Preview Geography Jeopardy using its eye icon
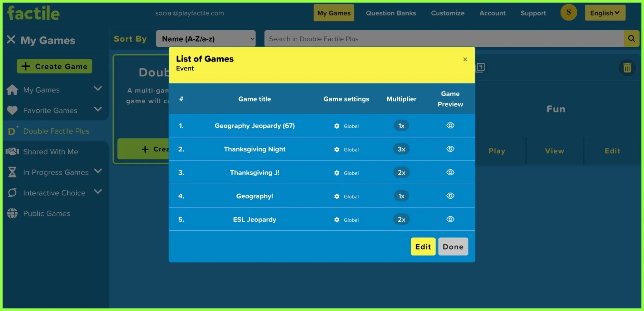644x311 pixels. click(x=450, y=126)
